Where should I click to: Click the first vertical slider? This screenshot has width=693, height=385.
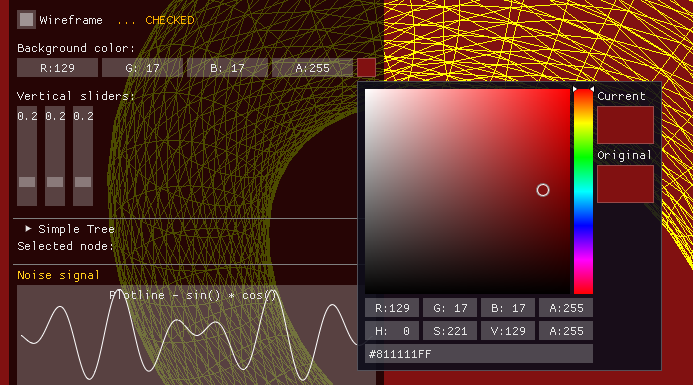27,156
